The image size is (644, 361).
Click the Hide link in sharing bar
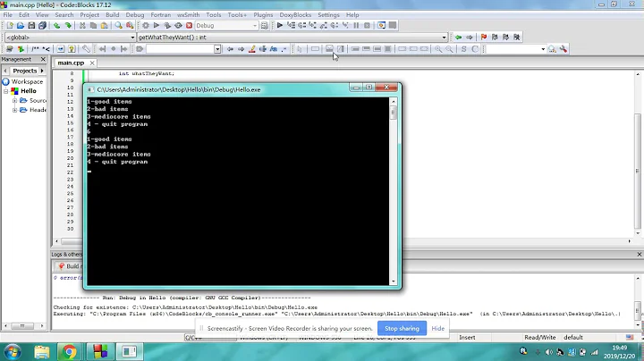437,328
